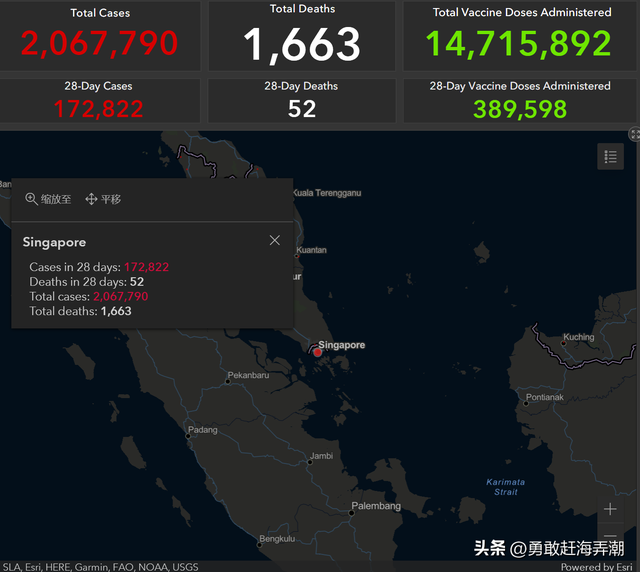This screenshot has width=640, height=572.
Task: Expand the map with top-right corner icon
Action: click(x=634, y=134)
